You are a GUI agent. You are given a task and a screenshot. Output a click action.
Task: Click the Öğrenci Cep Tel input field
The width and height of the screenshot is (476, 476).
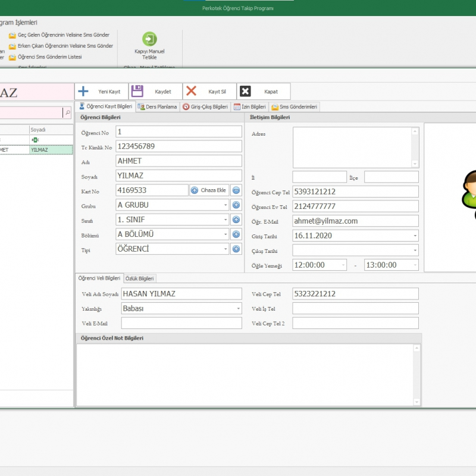[355, 192]
